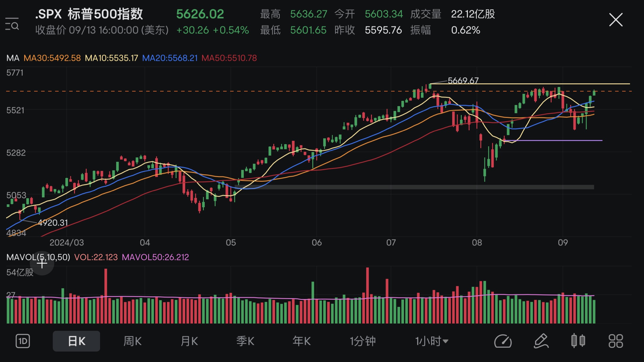The height and width of the screenshot is (362, 644).
Task: Tap the VOL:22.123 value
Action: 96,257
